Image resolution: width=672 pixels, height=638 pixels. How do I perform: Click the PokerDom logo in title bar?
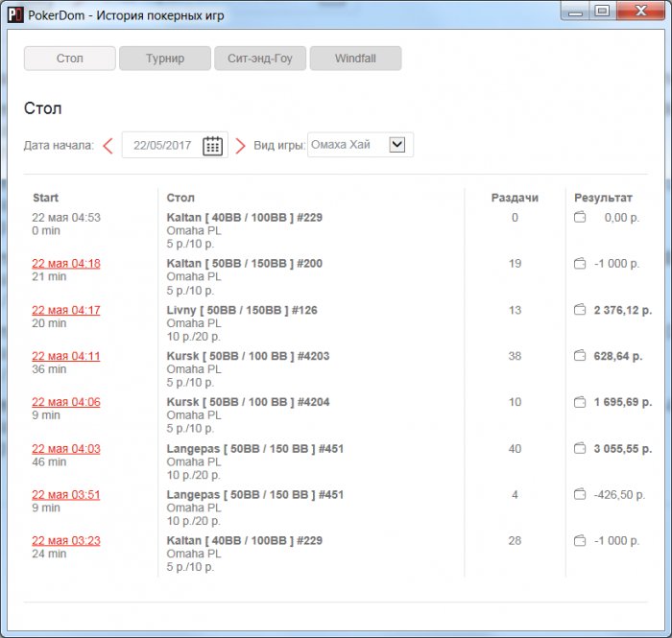[x=16, y=15]
